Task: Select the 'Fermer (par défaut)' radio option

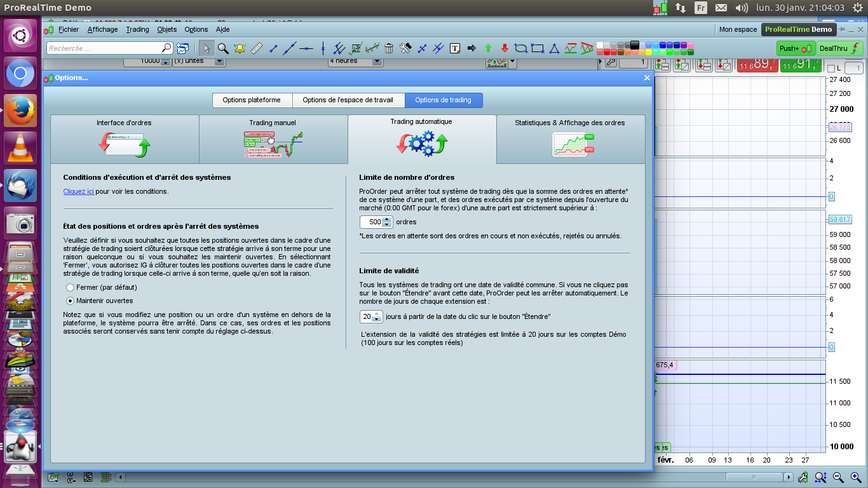Action: (x=71, y=288)
